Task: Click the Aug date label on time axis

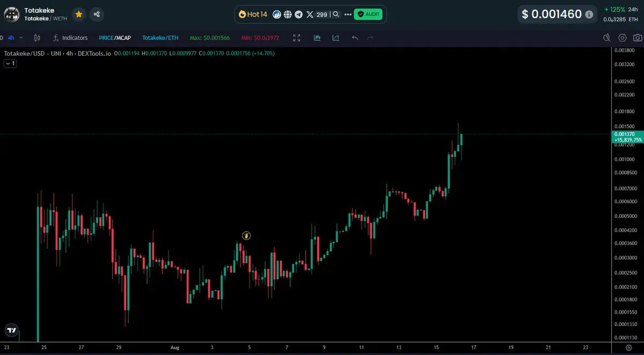Action: pyautogui.click(x=174, y=347)
